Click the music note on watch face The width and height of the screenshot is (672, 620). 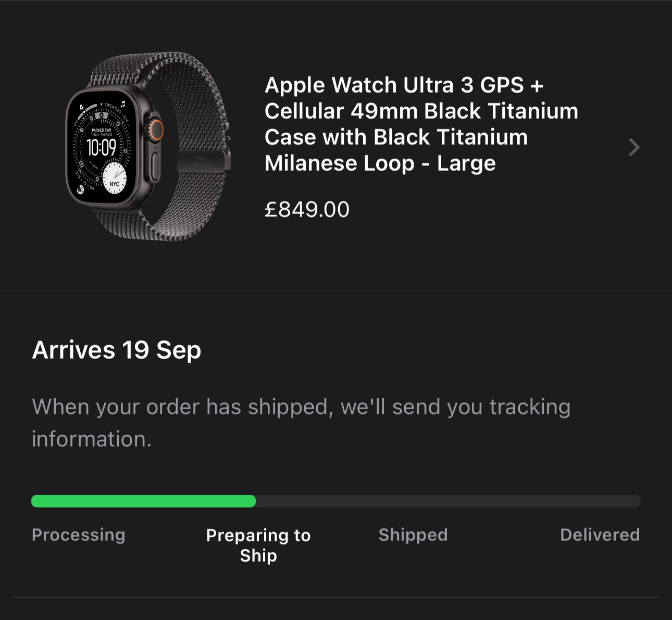123,104
